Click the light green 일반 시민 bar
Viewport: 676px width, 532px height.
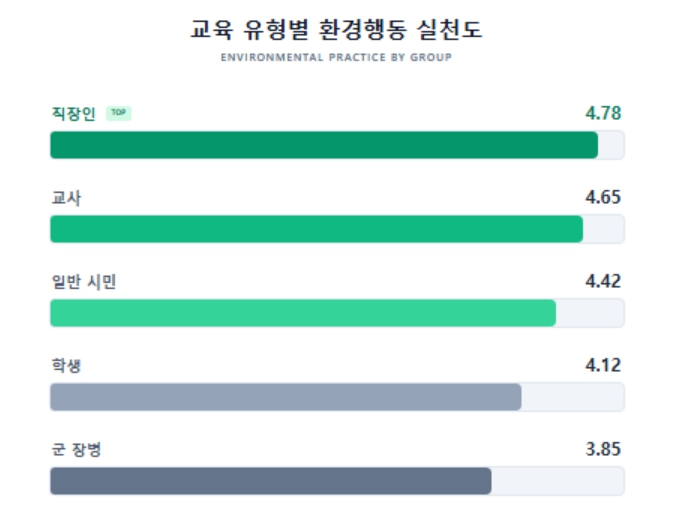pyautogui.click(x=303, y=313)
